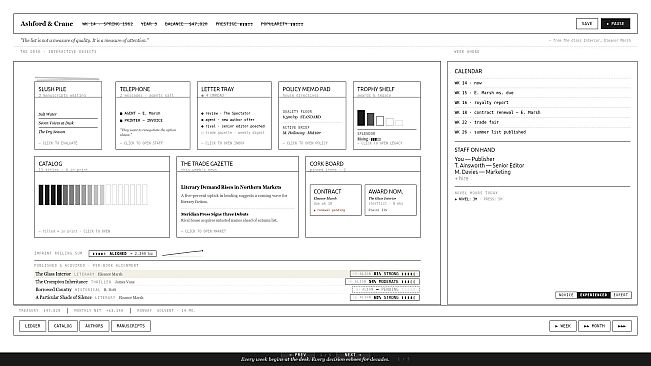Advance one week with the Week button

coord(563,326)
